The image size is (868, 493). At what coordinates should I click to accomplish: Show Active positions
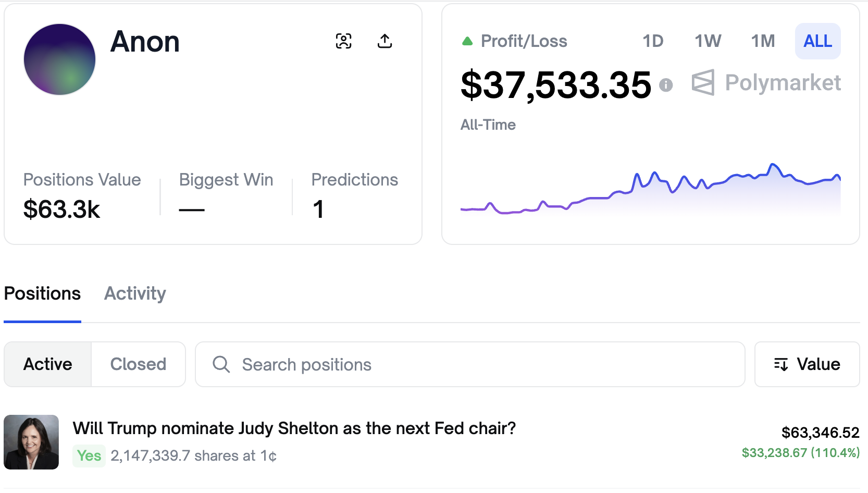tap(48, 364)
